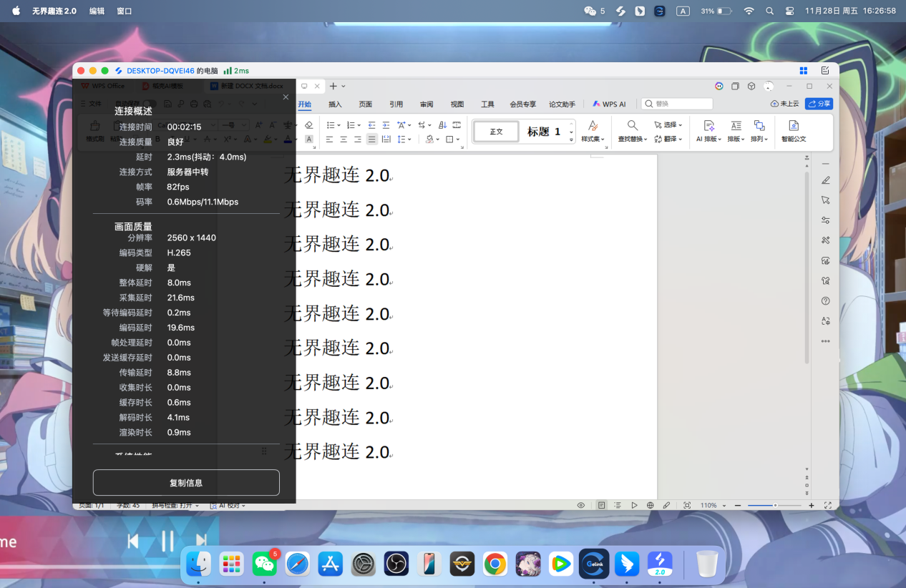
Task: Select the 正文 style
Action: [x=496, y=132]
